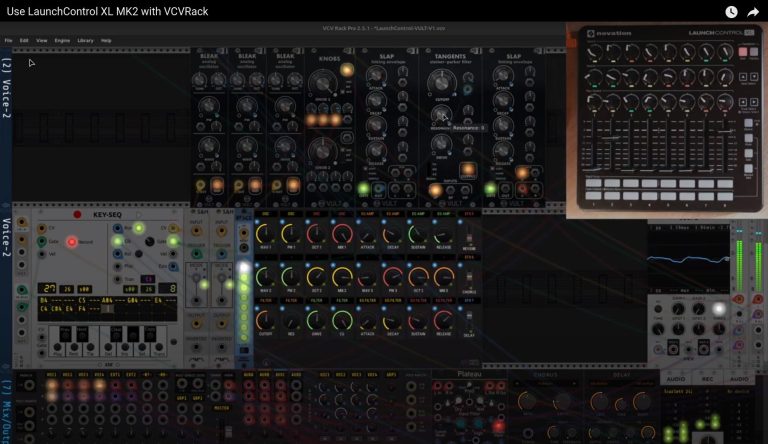Open the View menu
The width and height of the screenshot is (768, 444).
[x=42, y=41]
